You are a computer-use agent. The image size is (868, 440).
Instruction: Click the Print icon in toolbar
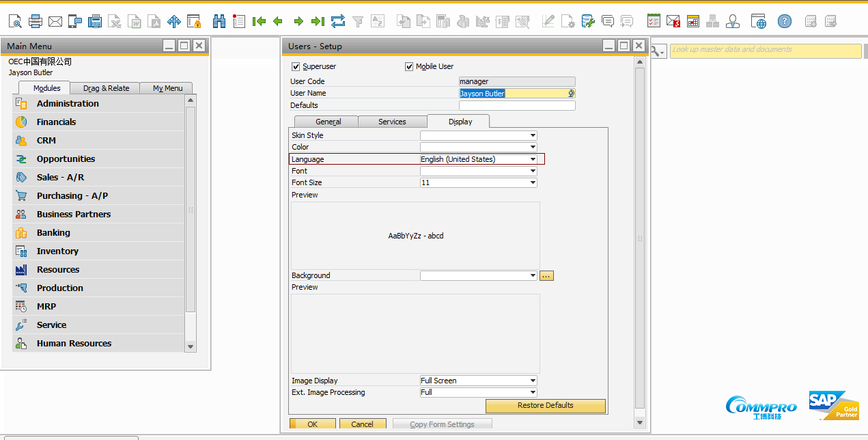coord(36,21)
